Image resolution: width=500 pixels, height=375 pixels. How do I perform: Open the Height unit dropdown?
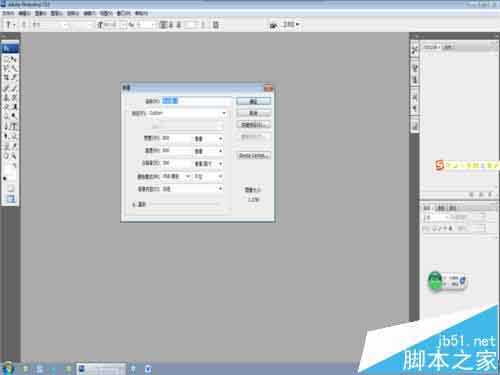tap(208, 151)
